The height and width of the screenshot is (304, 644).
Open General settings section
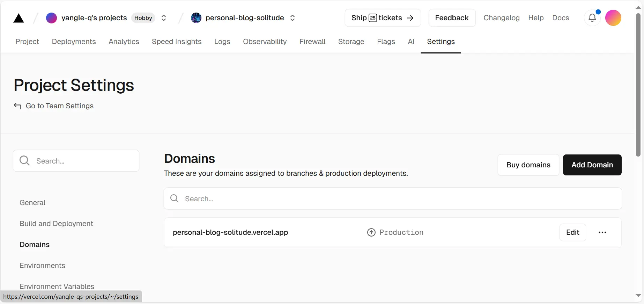[32, 203]
